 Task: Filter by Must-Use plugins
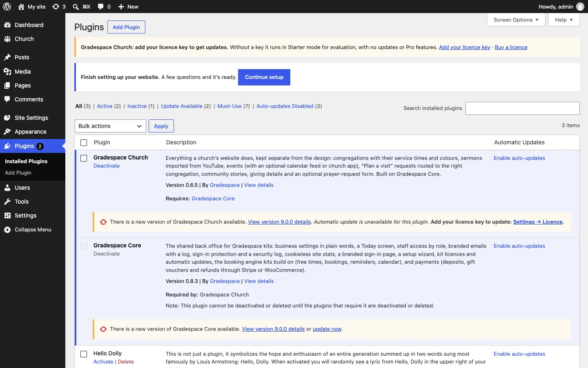point(229,106)
